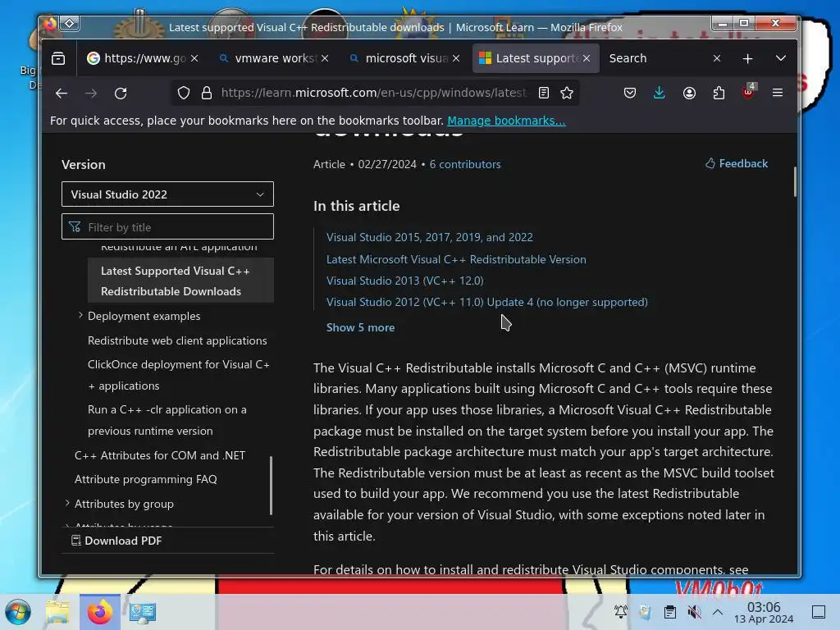
Task: Open the uBlock Origin extension icon
Action: tap(748, 91)
